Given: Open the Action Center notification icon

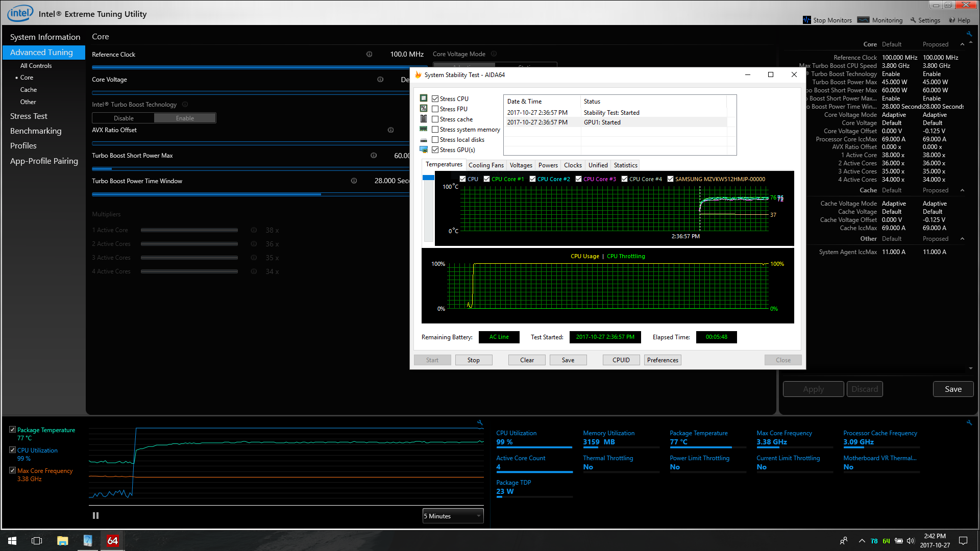Looking at the screenshot, I should pos(963,541).
